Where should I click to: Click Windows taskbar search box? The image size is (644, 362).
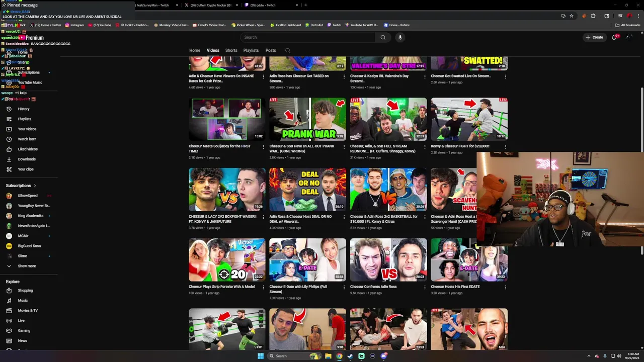pos(294,356)
